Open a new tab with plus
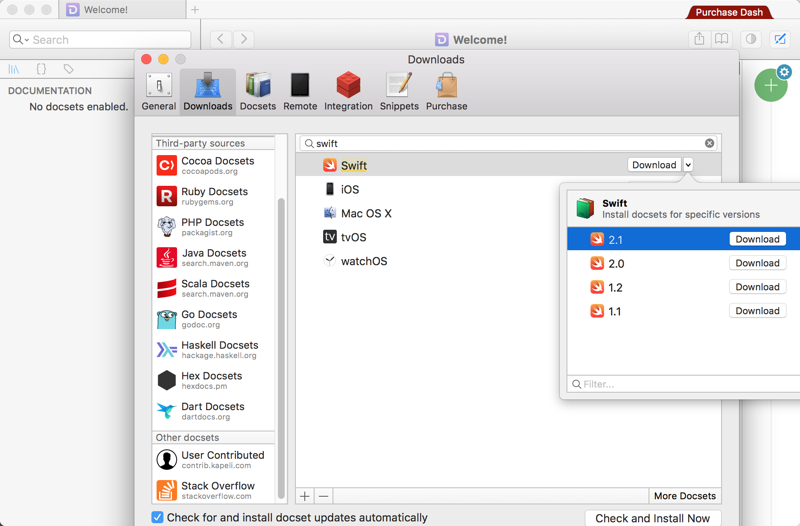Screen dimensions: 800x526 pyautogui.click(x=195, y=10)
